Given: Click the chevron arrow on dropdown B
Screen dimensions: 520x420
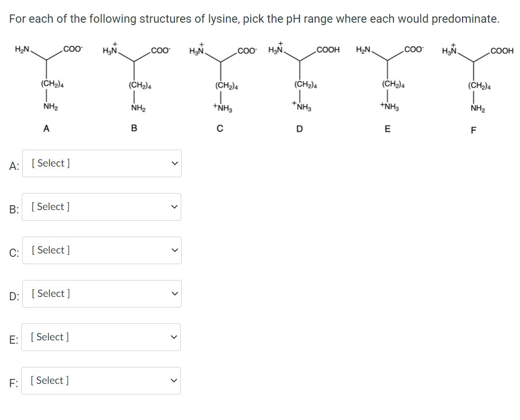Looking at the screenshot, I should point(174,207).
